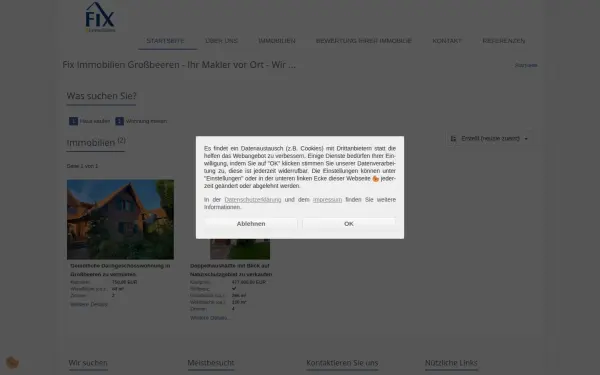This screenshot has height=375, width=600.
Task: Click the Wir suchen footer heading
Action: pyautogui.click(x=88, y=363)
